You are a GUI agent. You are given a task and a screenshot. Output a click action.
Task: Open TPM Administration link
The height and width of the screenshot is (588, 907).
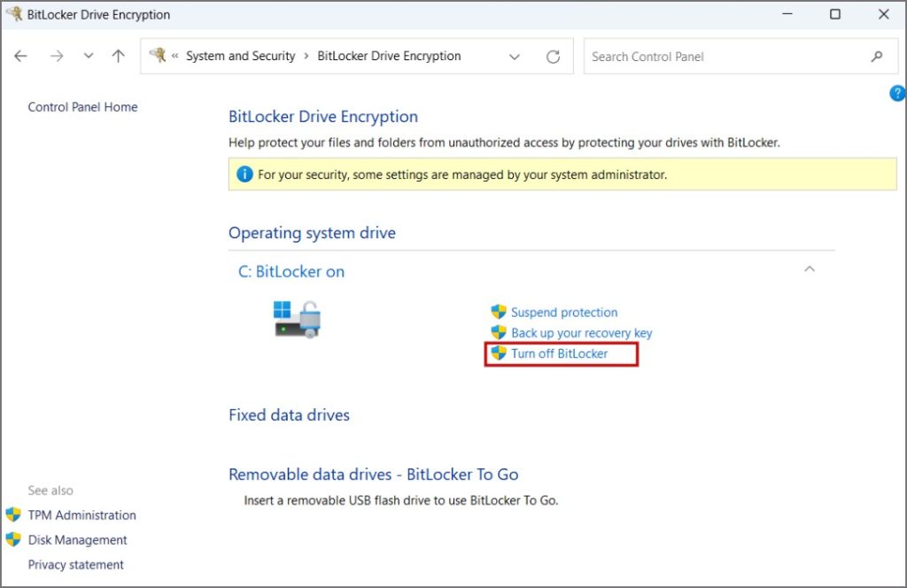82,515
